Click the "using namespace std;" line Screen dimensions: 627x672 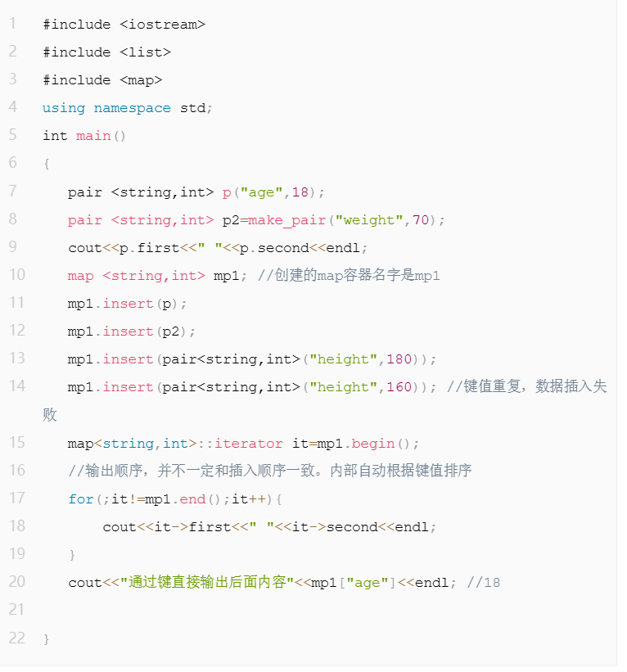pyautogui.click(x=128, y=108)
